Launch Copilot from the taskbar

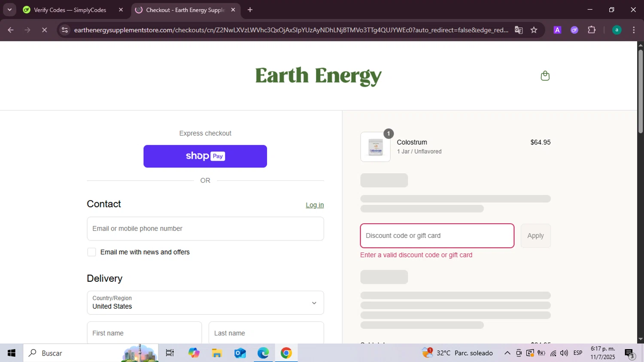click(194, 353)
